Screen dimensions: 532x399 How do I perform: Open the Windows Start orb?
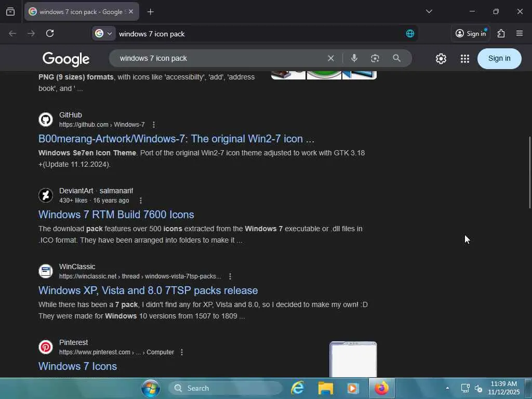point(151,388)
